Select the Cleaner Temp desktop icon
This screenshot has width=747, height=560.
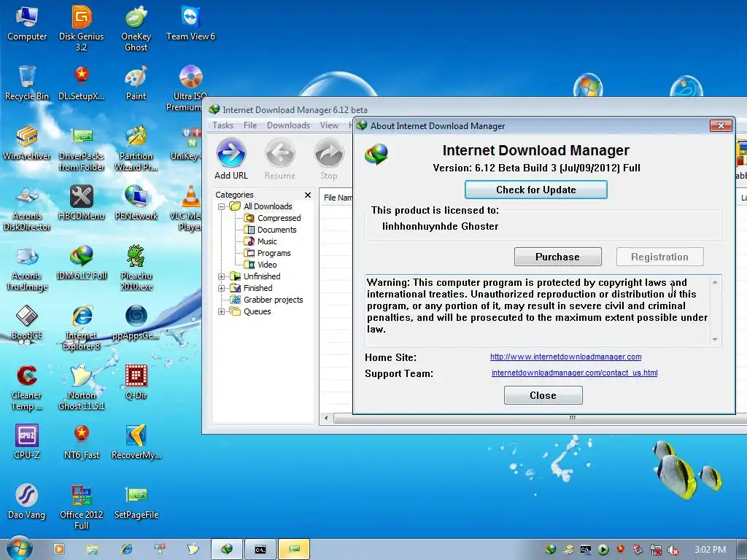coord(27,388)
